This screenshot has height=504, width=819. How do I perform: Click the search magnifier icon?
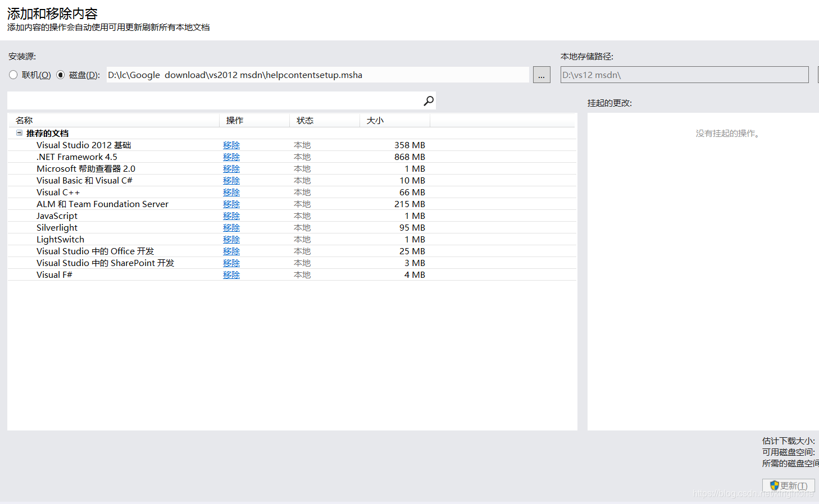point(429,101)
